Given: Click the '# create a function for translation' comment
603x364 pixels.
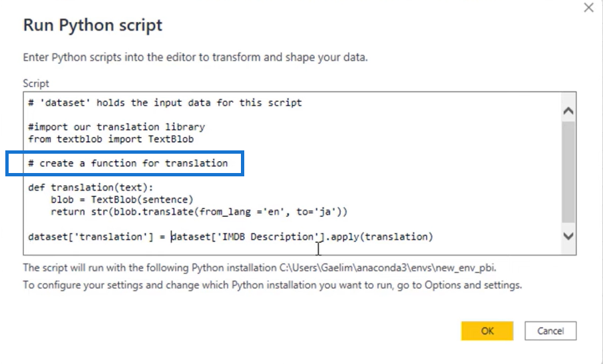Looking at the screenshot, I should (128, 163).
